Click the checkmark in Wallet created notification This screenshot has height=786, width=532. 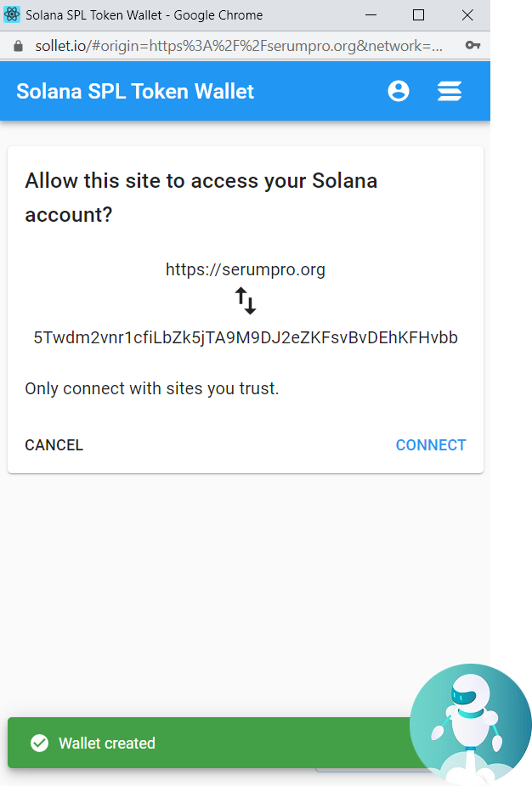click(39, 744)
